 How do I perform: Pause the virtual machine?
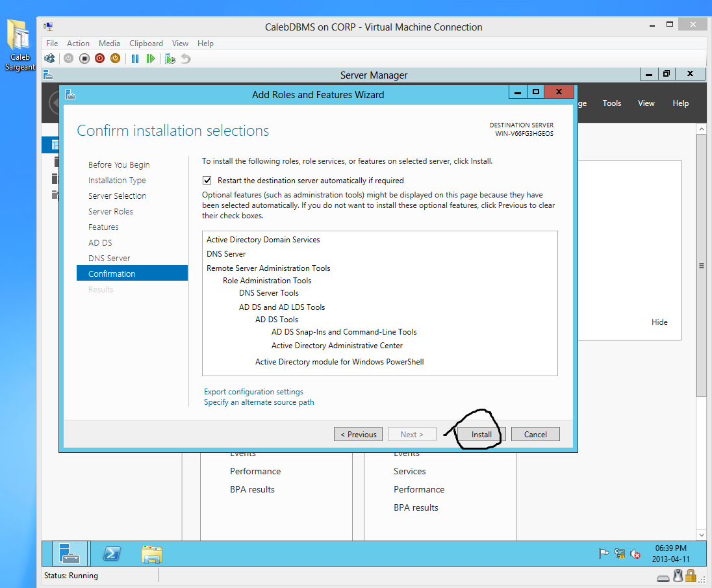pyautogui.click(x=135, y=58)
